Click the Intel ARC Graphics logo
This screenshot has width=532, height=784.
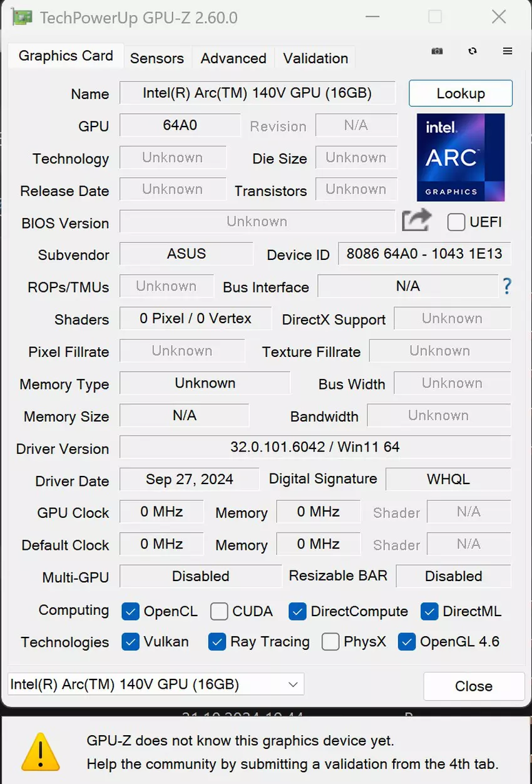460,157
